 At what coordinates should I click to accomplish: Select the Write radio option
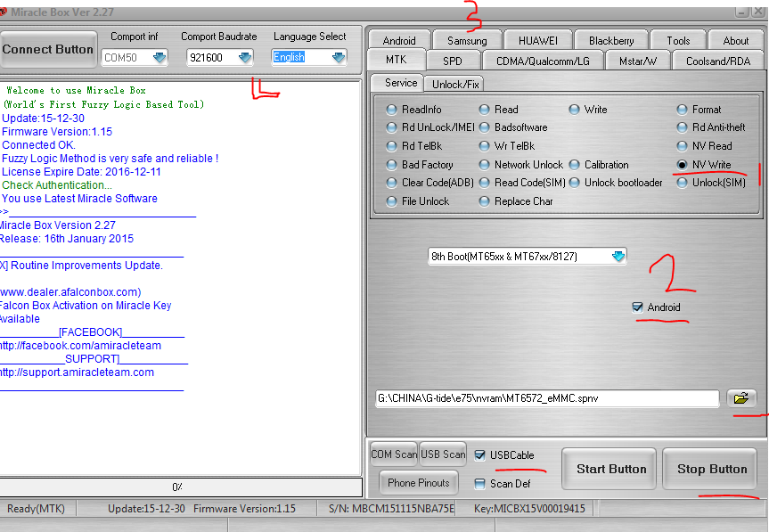[x=588, y=110]
